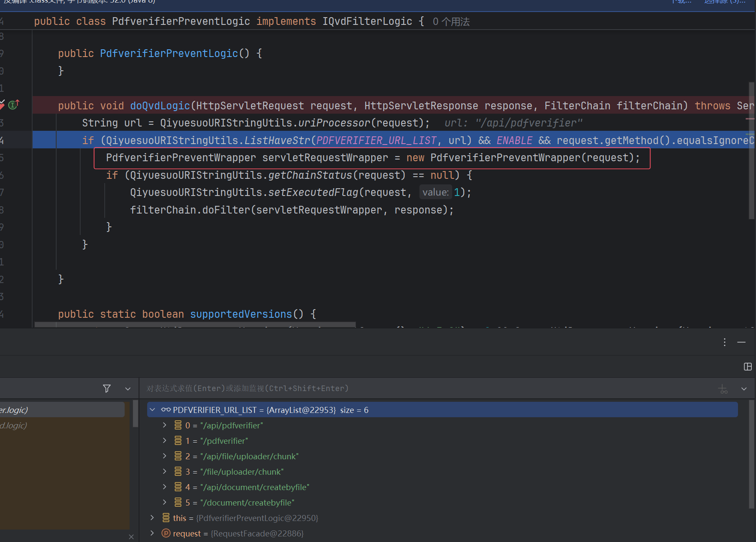Open the frames list dropdown arrow

pyautogui.click(x=128, y=388)
